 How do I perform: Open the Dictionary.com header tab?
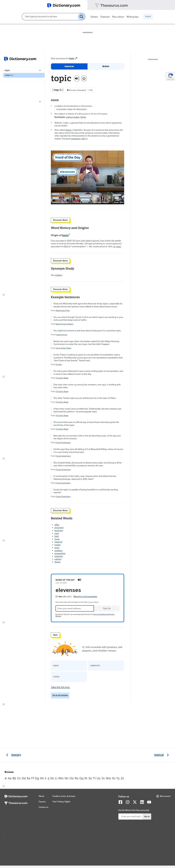click(64, 5)
